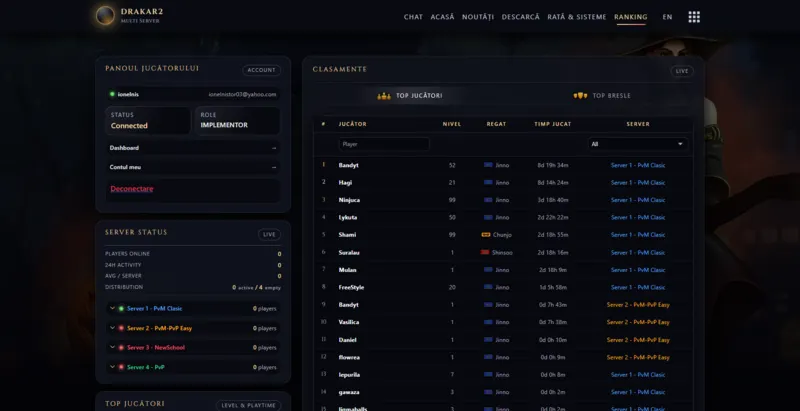Open the Chat menu item

pos(413,17)
